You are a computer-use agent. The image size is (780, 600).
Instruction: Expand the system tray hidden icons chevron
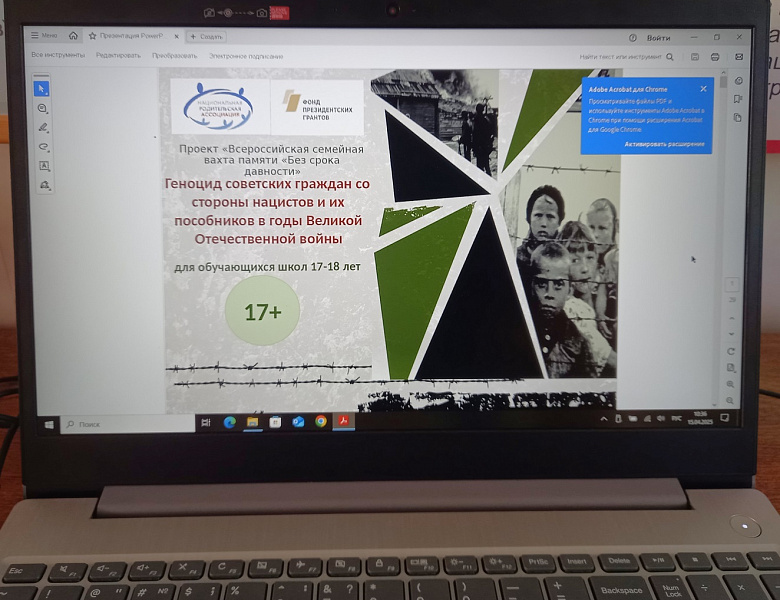[604, 419]
